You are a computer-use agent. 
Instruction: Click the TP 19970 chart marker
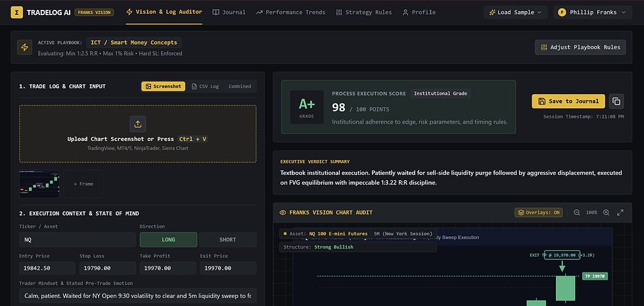click(595, 276)
